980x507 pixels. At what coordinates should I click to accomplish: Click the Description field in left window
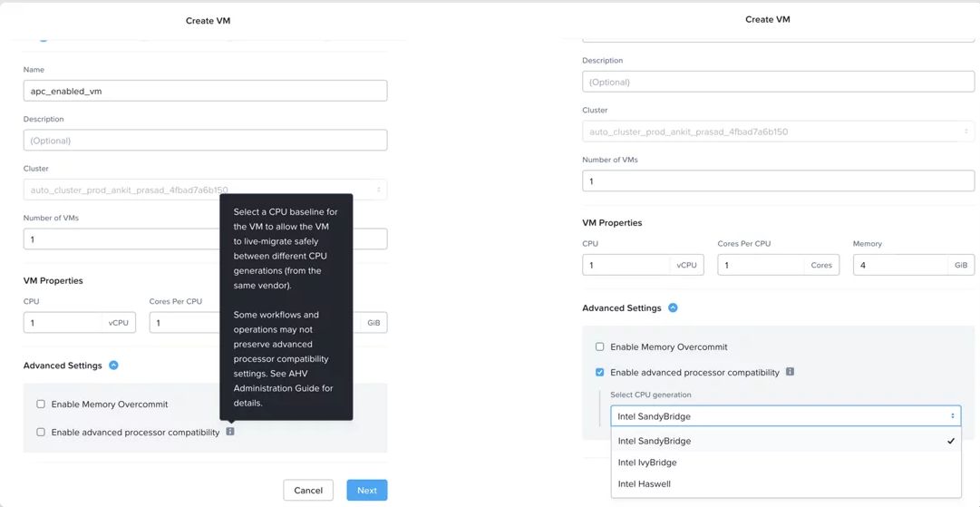(205, 140)
